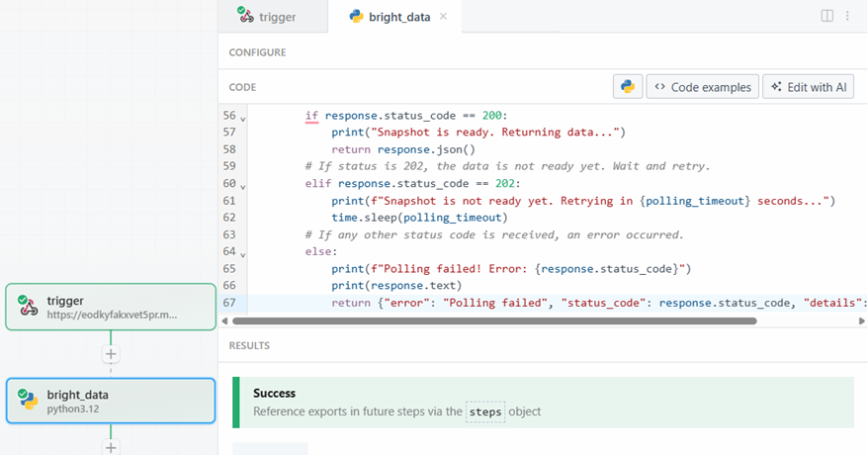Select the bright_data step in workflow
The height and width of the screenshot is (456, 868).
(x=111, y=401)
